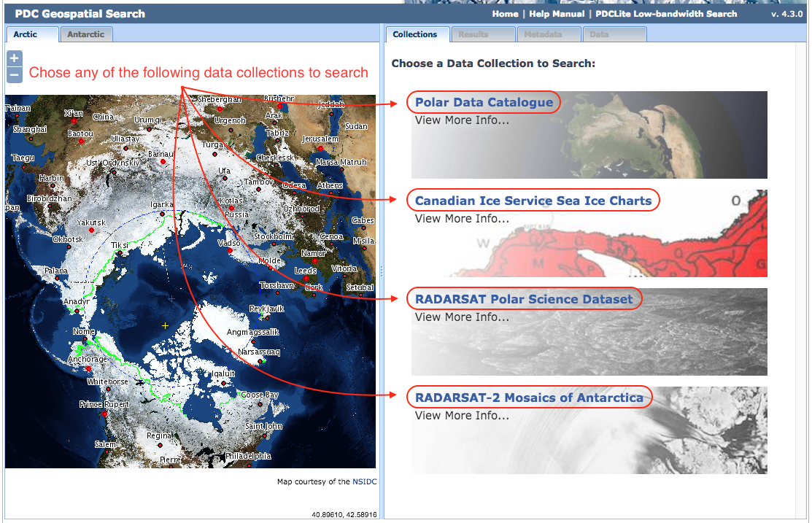The image size is (812, 523).
Task: Select Canadian Ice Service Sea Ice Charts
Action: 533,201
